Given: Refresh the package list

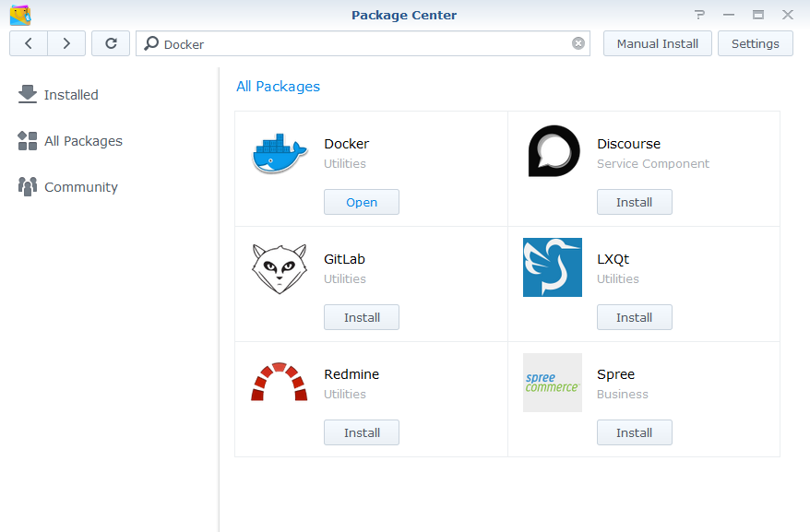Looking at the screenshot, I should click(111, 43).
